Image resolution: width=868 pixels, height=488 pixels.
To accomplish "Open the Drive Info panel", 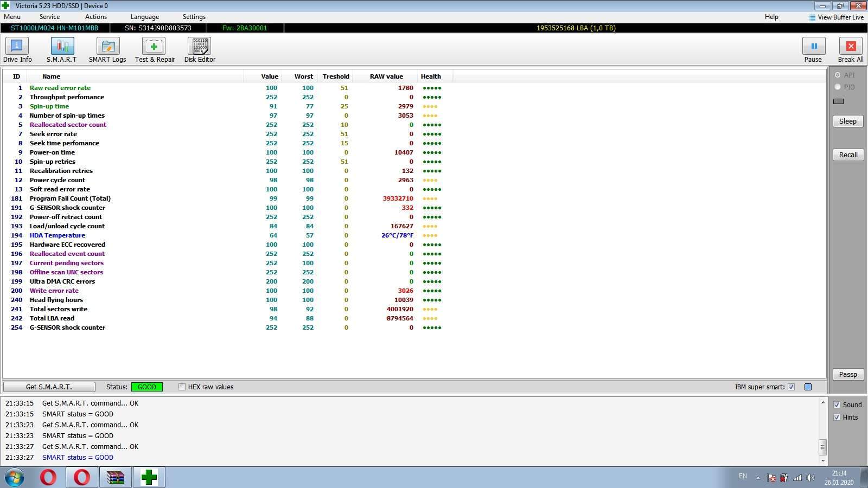I will 17,50.
